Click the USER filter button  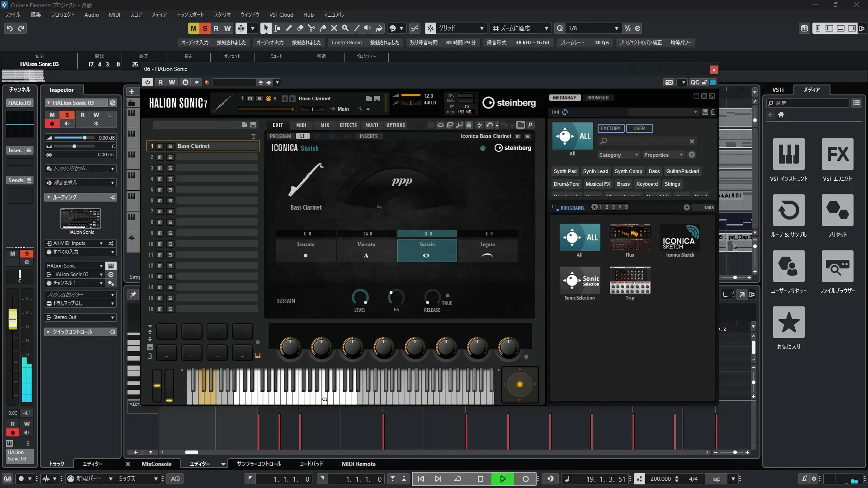point(639,128)
